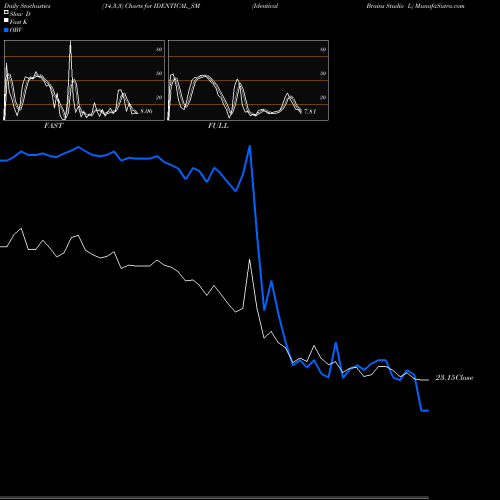Click the Slow D legend swatch
The height and width of the screenshot is (500, 500).
6,12
